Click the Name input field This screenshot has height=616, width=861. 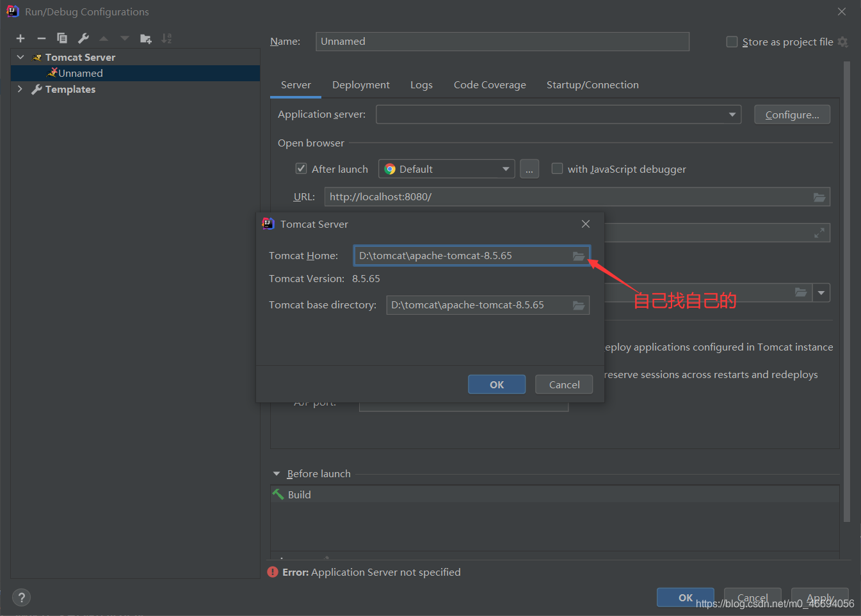(x=503, y=42)
